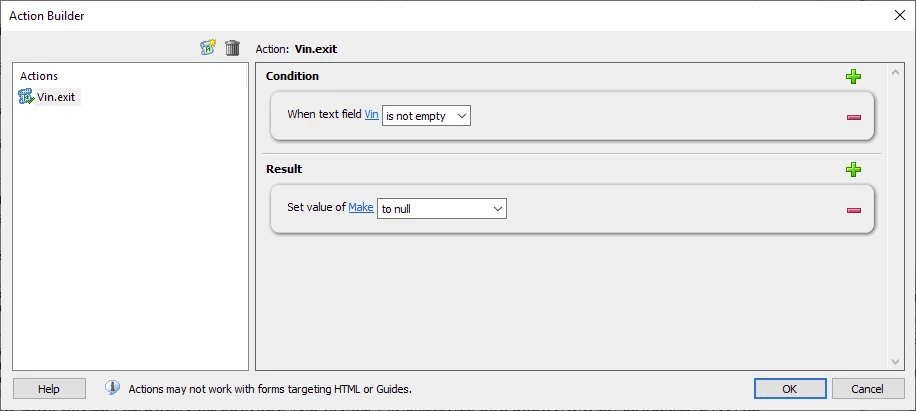Delete the selected action using trash icon

233,47
